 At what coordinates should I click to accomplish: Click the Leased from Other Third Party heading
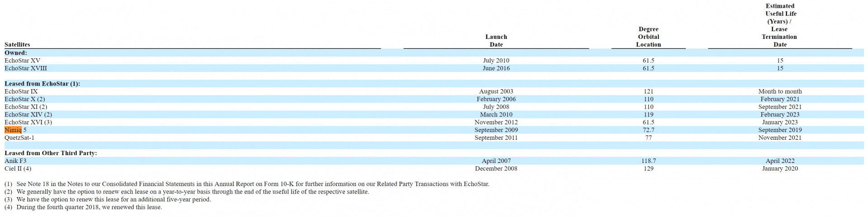point(51,153)
